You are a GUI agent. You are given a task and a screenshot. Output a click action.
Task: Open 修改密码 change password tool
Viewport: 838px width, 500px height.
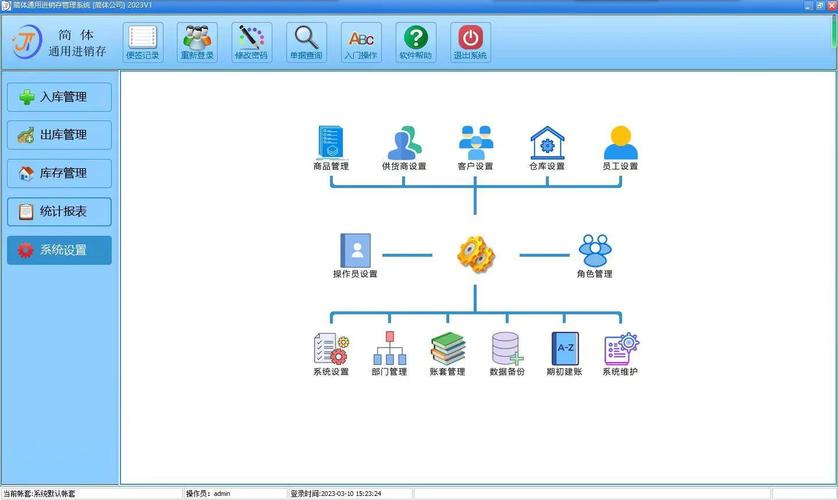(252, 42)
